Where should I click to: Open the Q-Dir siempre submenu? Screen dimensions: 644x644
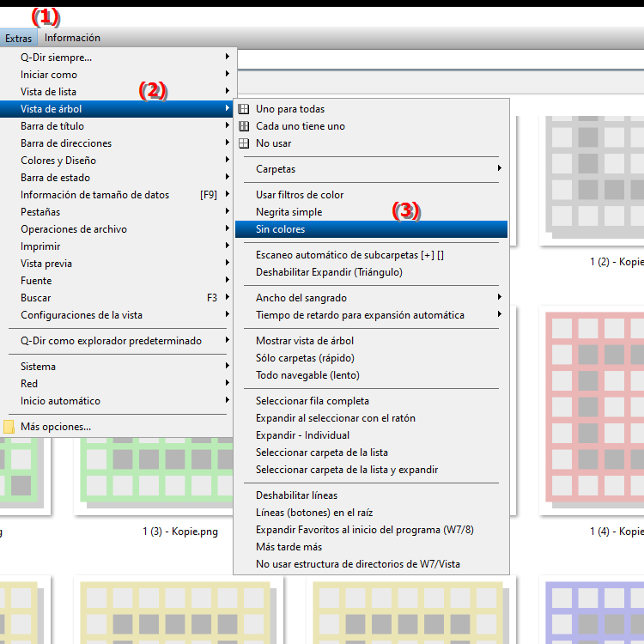[x=117, y=57]
